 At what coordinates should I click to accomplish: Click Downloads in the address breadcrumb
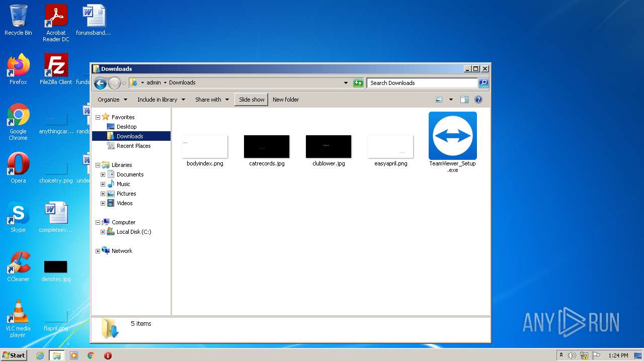(182, 83)
